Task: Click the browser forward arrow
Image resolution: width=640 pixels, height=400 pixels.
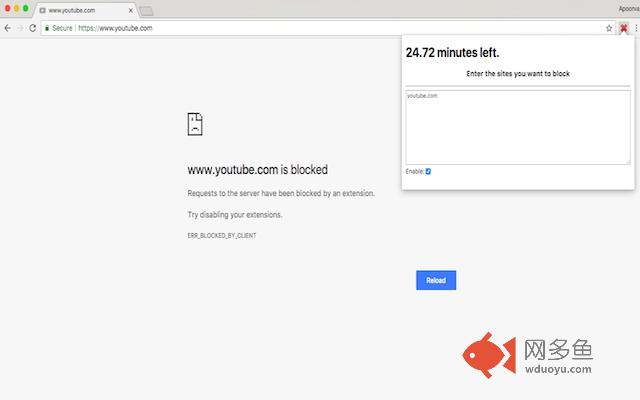Action: 20,28
